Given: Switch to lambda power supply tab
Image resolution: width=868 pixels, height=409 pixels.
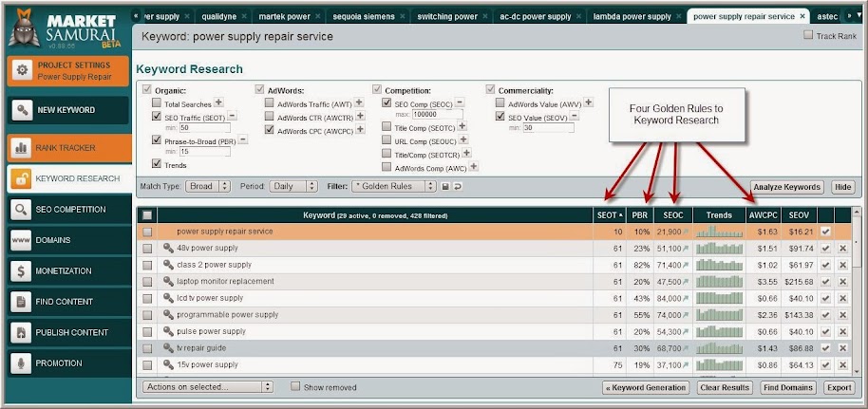Looking at the screenshot, I should [x=632, y=16].
